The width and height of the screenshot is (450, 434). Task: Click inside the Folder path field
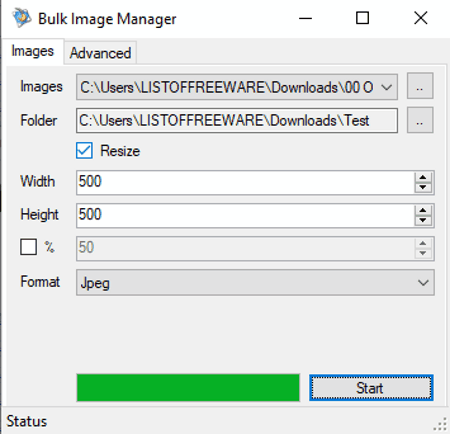237,120
